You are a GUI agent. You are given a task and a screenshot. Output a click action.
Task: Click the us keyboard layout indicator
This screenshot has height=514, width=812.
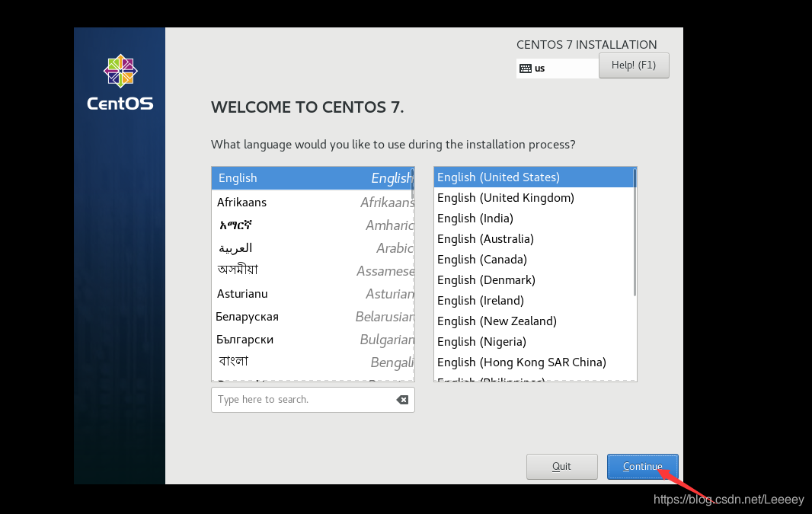click(x=558, y=69)
